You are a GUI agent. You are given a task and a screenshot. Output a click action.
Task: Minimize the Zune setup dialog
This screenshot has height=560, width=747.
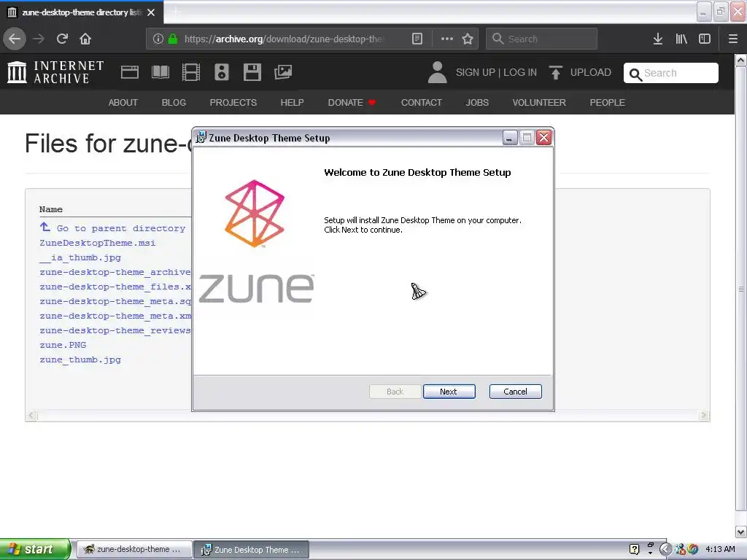click(510, 138)
